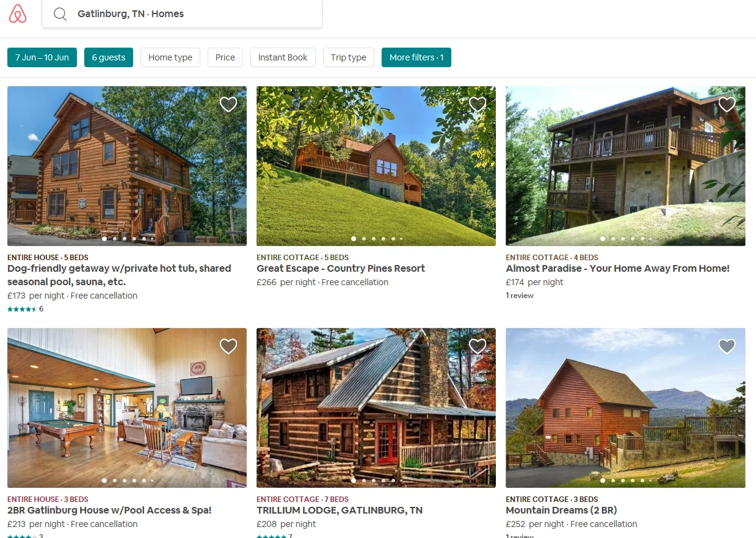Image resolution: width=756 pixels, height=538 pixels.
Task: Click the Airbnb logo icon
Action: point(18,13)
